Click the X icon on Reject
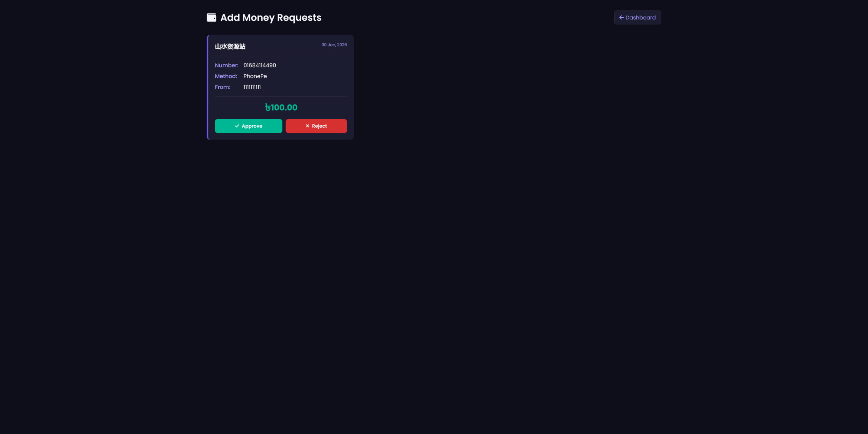 [x=308, y=126]
